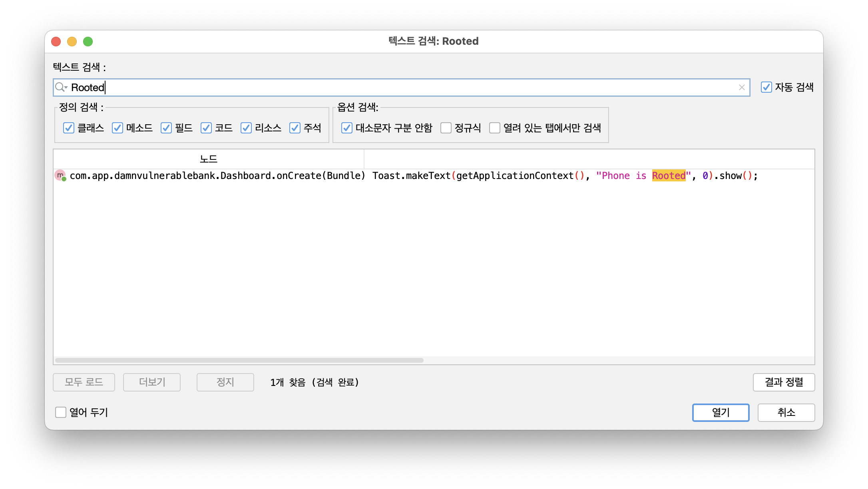Click the magnifier search history icon
Screen dimensions: 868x489
61,87
